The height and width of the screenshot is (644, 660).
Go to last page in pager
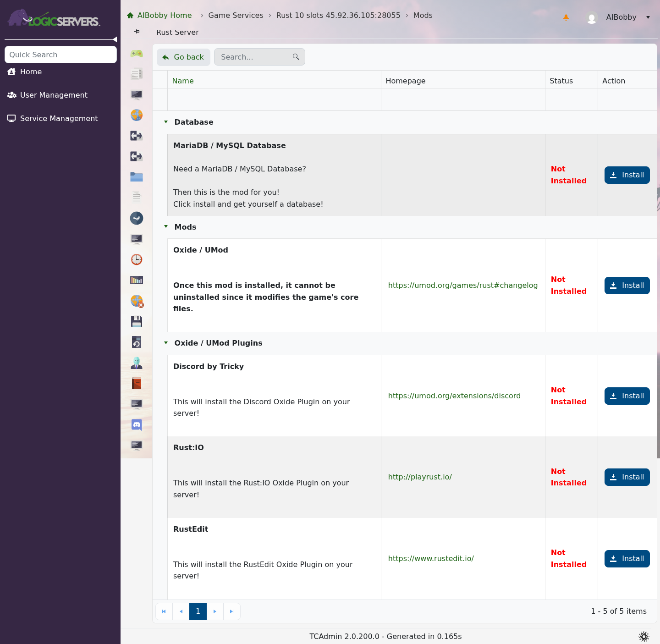coord(232,611)
